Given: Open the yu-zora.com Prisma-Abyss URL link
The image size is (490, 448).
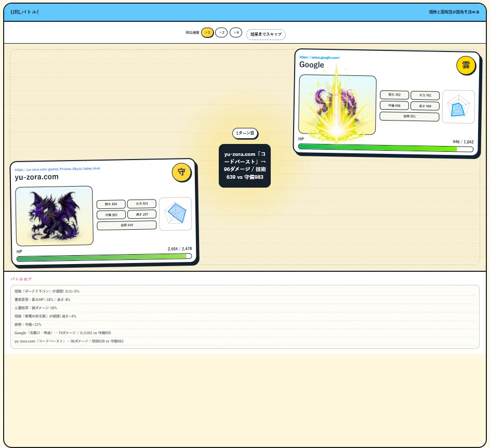Looking at the screenshot, I should tap(57, 169).
